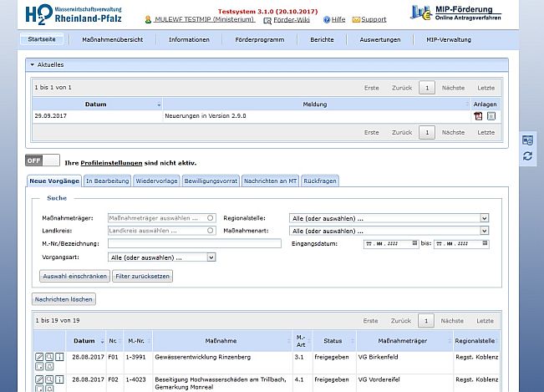Screen dimensions: 544x392
Task: Sort Aktuelles table by Datum arrow
Action: coord(159,104)
